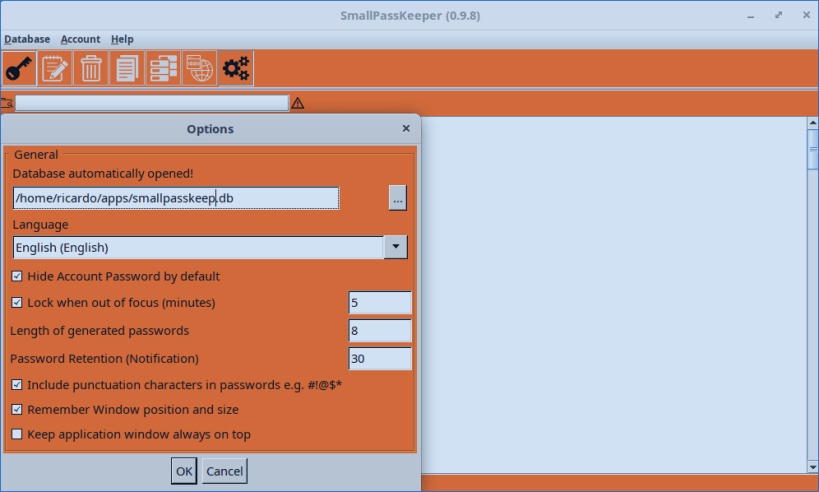
Task: Click the copy documents toolbar icon
Action: coord(127,68)
